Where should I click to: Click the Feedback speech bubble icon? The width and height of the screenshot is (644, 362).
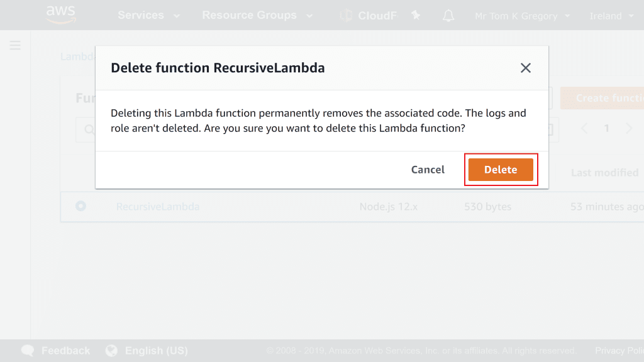click(28, 351)
